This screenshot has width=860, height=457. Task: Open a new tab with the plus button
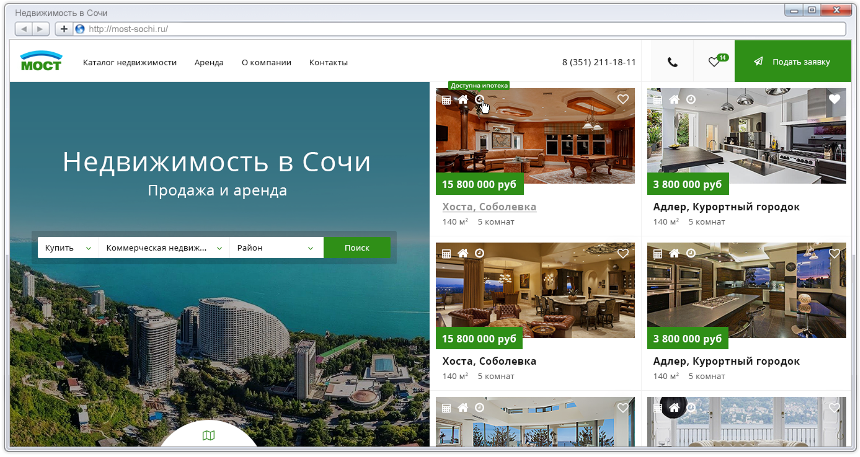64,29
